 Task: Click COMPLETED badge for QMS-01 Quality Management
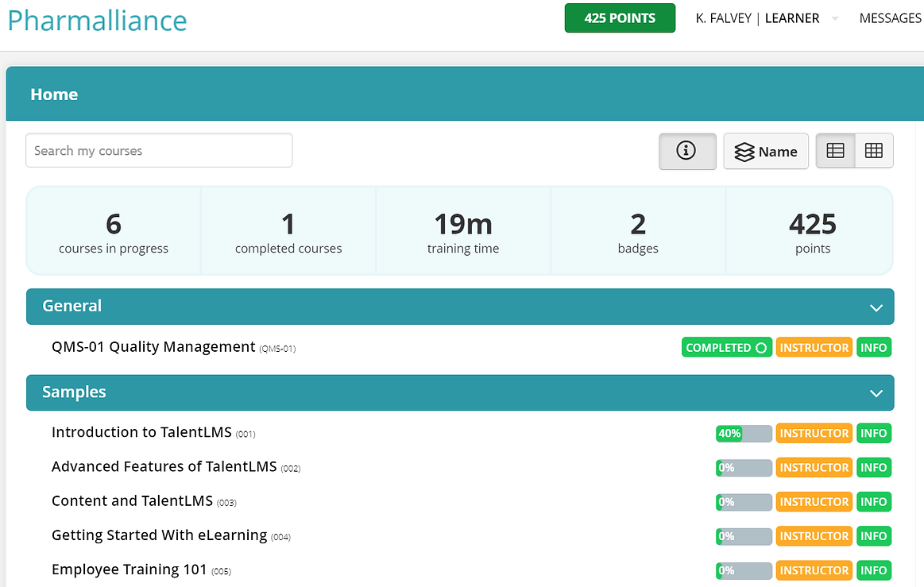point(727,347)
